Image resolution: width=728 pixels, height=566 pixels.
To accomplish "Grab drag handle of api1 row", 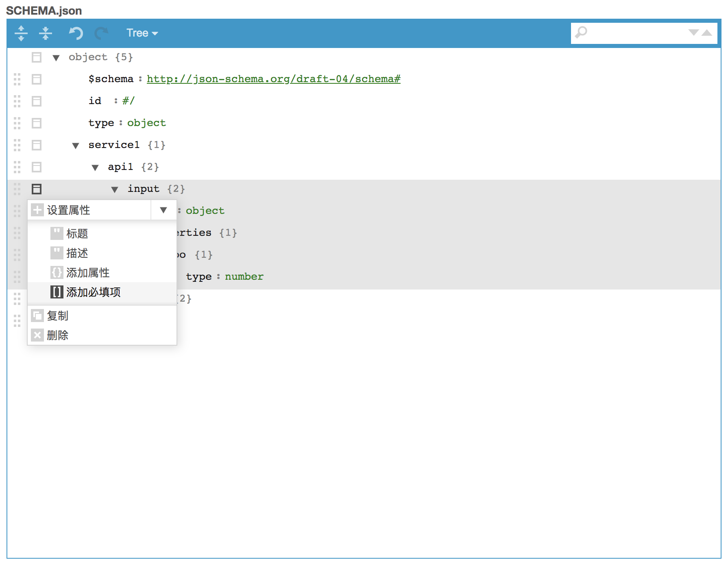I will pyautogui.click(x=17, y=167).
